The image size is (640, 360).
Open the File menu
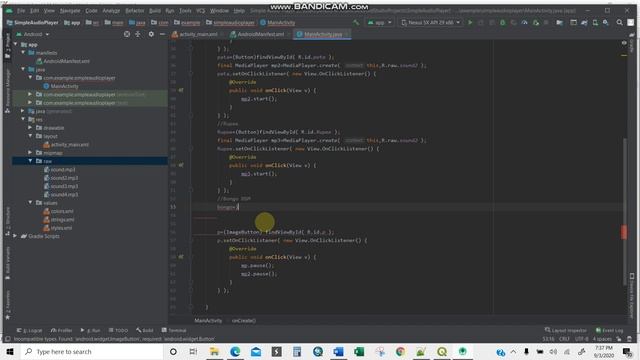click(21, 11)
